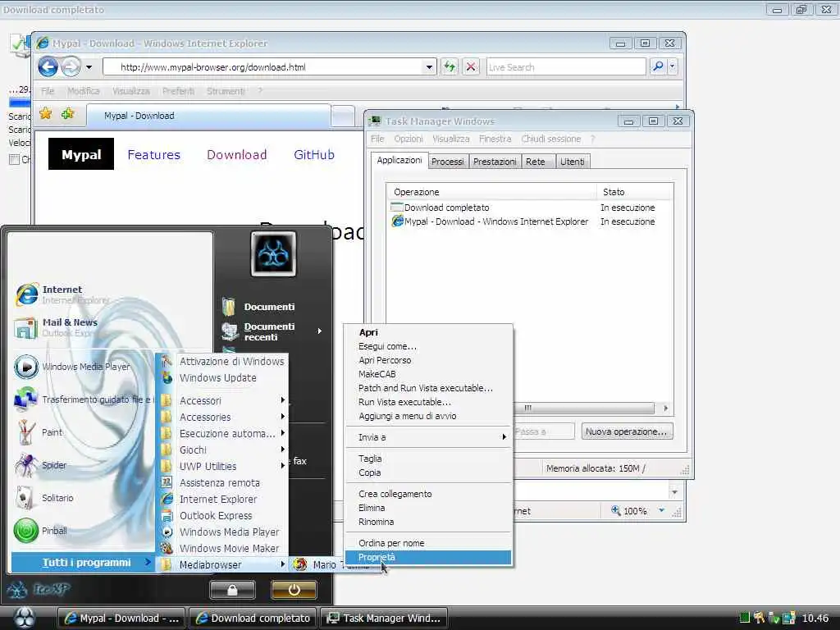Screen dimensions: 840x630
Task: Open Solitario card game
Action: pyautogui.click(x=44, y=498)
